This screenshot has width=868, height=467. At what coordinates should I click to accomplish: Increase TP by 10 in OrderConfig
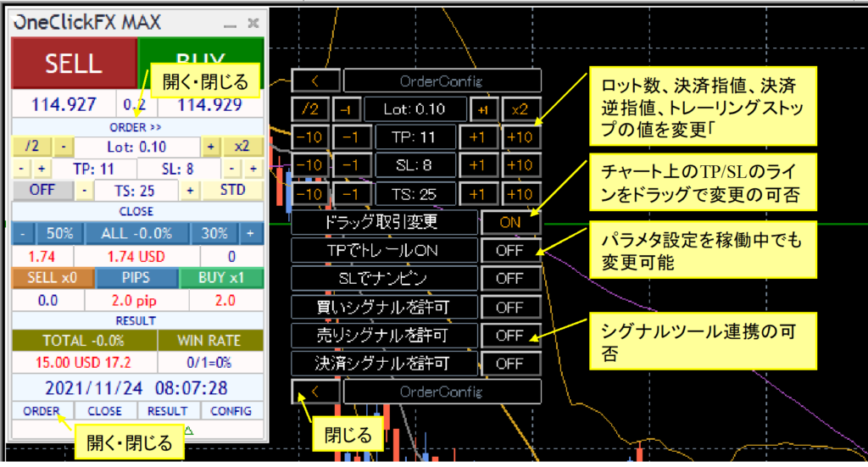(520, 137)
